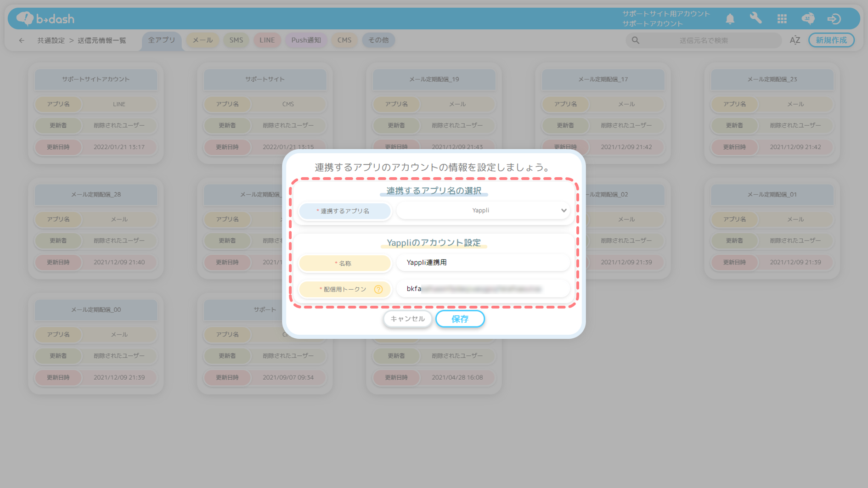The width and height of the screenshot is (868, 488).
Task: Click the 送信元名で検索 search box
Action: click(704, 40)
